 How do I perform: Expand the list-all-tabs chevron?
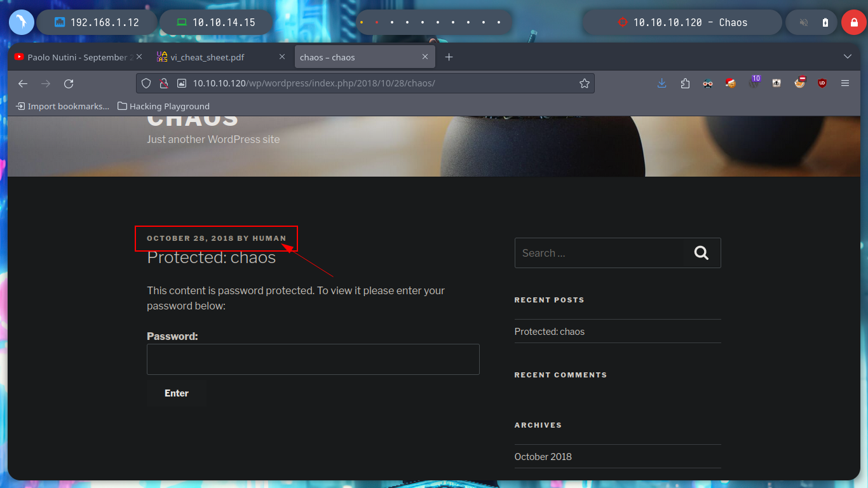click(848, 57)
